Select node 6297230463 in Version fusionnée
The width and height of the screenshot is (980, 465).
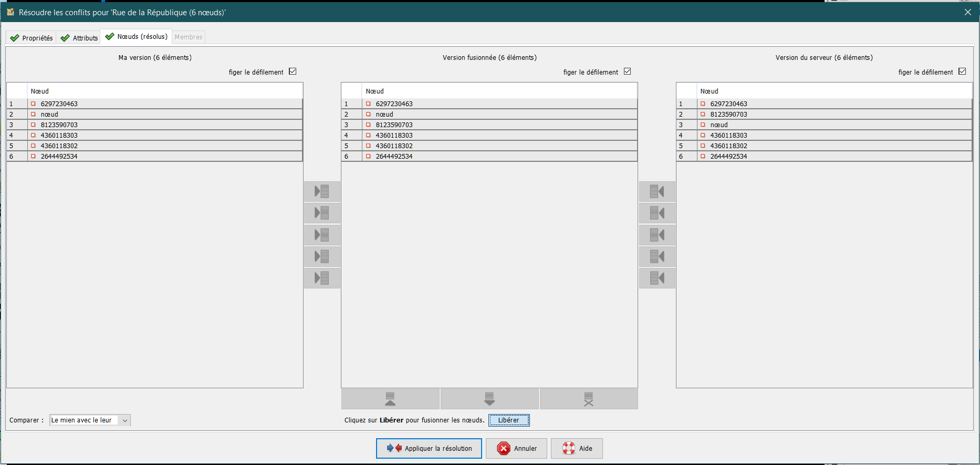[x=489, y=104]
